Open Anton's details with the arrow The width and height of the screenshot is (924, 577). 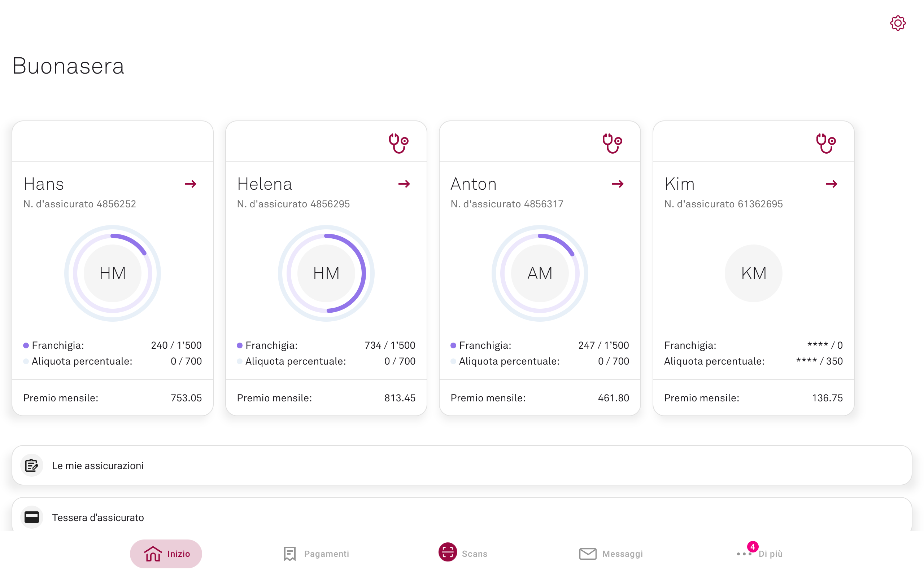click(618, 184)
